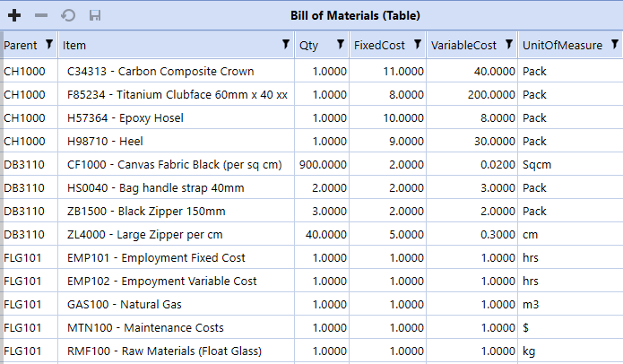The height and width of the screenshot is (364, 623).
Task: Open the Qty column filter
Action: coord(341,44)
